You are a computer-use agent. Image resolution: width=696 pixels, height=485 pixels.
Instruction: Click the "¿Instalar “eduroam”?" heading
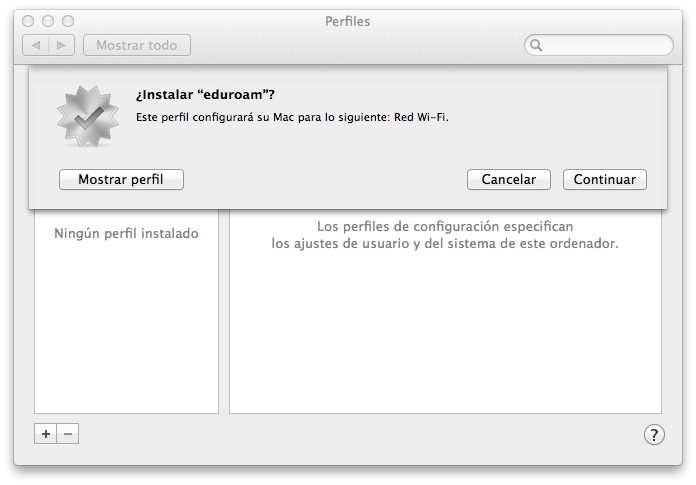[205, 95]
